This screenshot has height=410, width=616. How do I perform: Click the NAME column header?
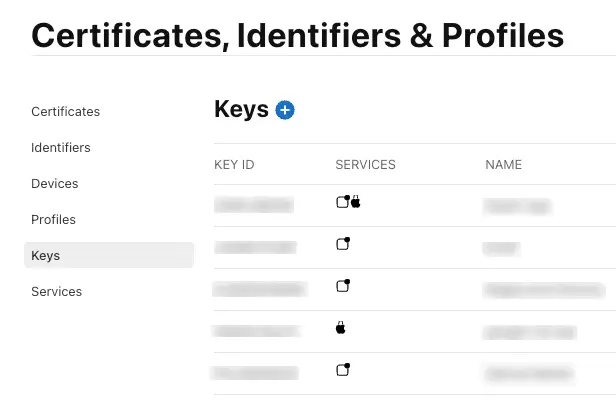point(503,164)
